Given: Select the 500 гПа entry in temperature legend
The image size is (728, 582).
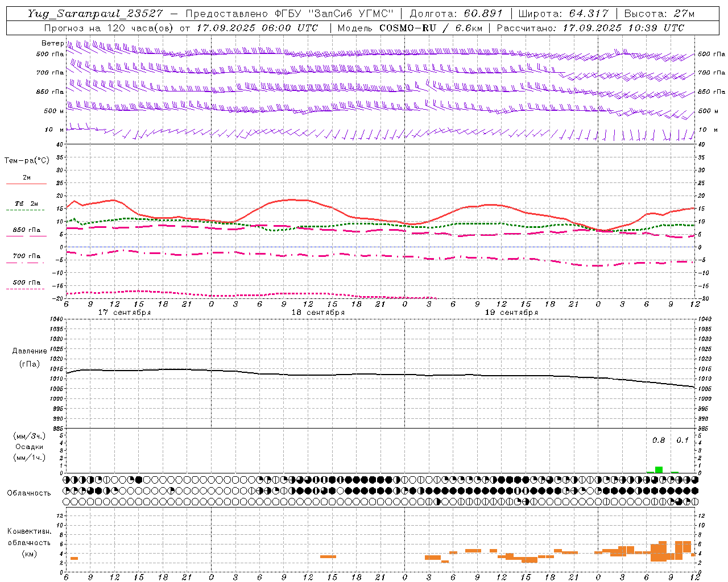Looking at the screenshot, I should (27, 282).
